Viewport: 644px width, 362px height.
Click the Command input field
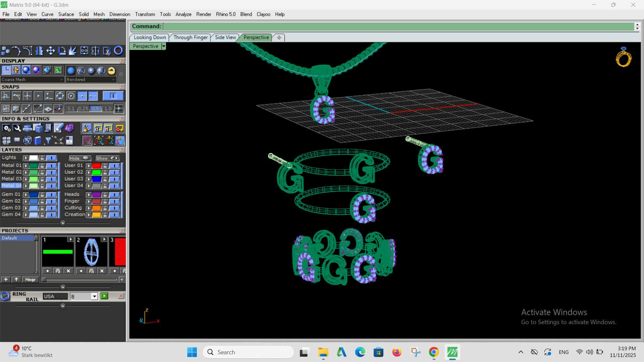click(x=398, y=26)
